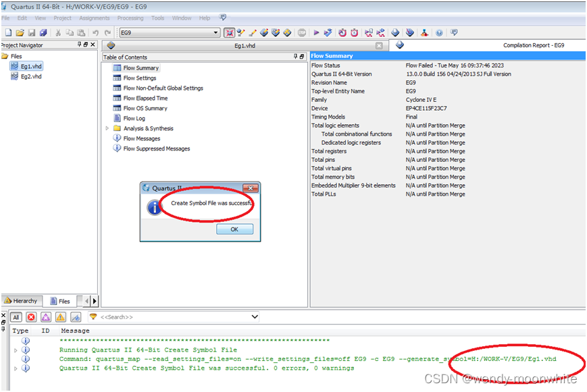The image size is (587, 392).
Task: Click the Save icon in toolbar
Action: (x=32, y=33)
